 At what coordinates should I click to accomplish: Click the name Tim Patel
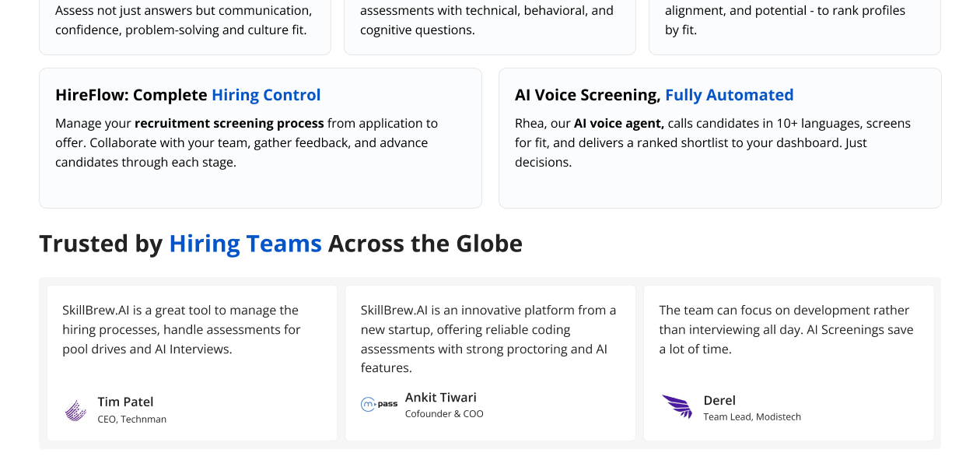125,402
